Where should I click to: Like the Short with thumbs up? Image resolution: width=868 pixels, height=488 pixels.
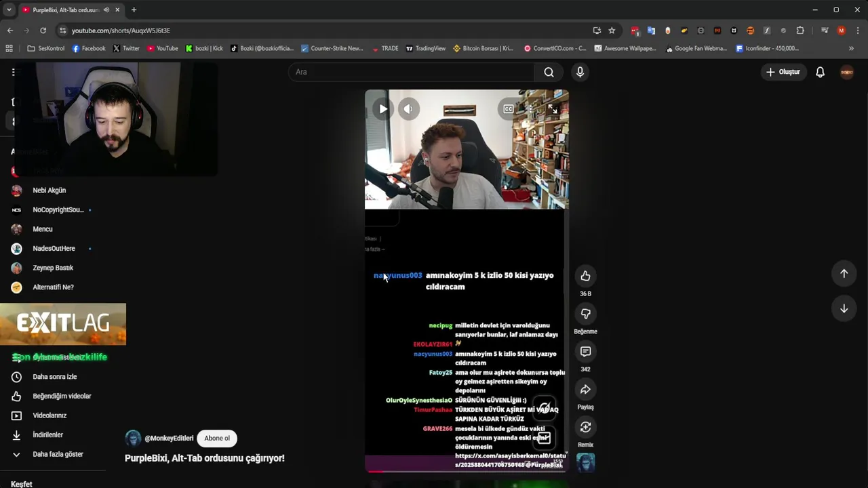point(585,276)
